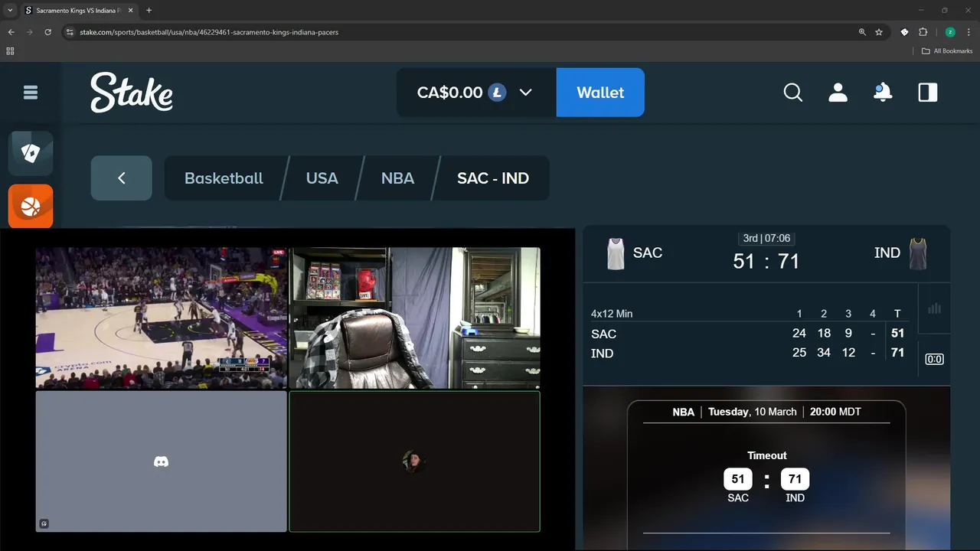980x551 pixels.
Task: Select the NBA breadcrumb
Action: click(x=397, y=178)
